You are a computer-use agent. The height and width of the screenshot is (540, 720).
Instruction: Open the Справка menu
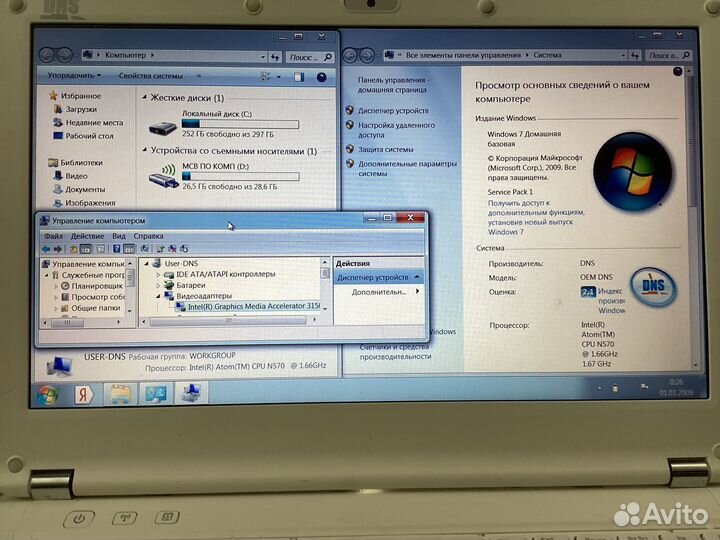tap(148, 236)
